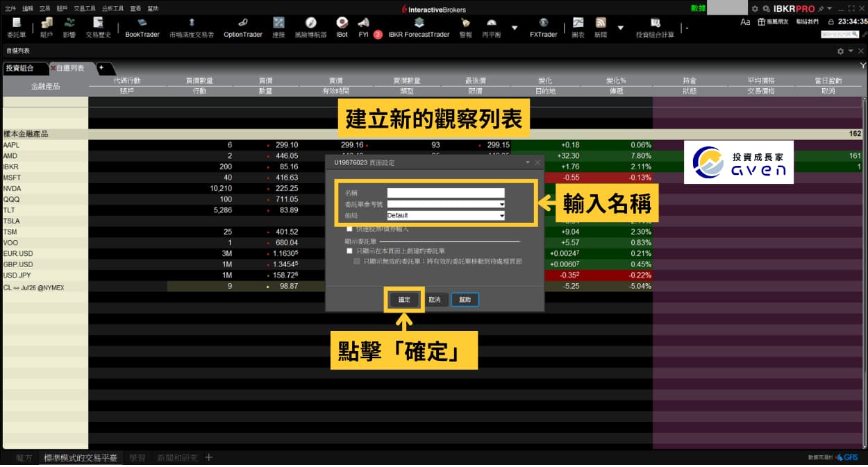Switch to 新聞和研究 bottom tab
The height and width of the screenshot is (467, 868).
[177, 458]
